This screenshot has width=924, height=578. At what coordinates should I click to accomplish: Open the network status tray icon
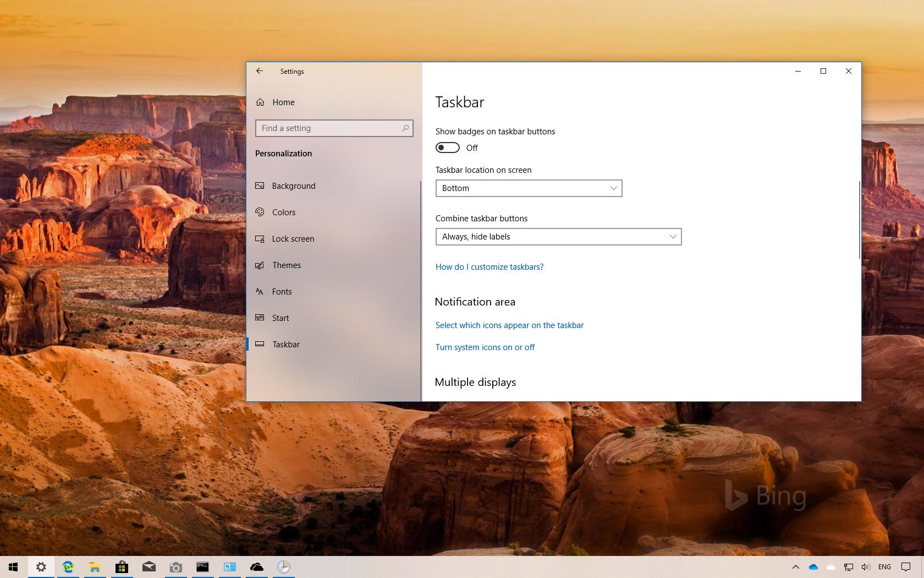coord(849,567)
